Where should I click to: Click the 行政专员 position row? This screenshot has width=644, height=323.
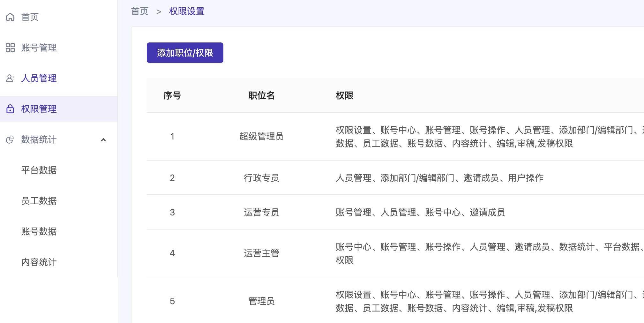[x=261, y=178]
